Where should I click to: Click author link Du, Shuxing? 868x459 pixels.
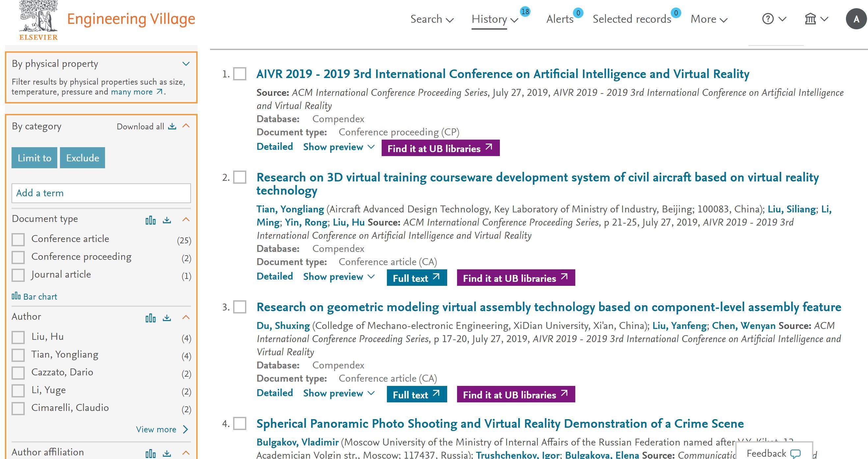[x=283, y=326]
